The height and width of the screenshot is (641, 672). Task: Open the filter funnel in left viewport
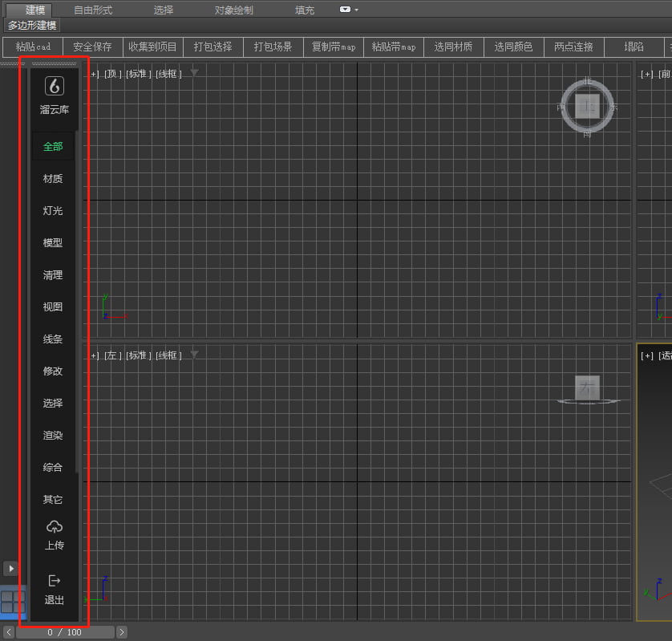[194, 355]
